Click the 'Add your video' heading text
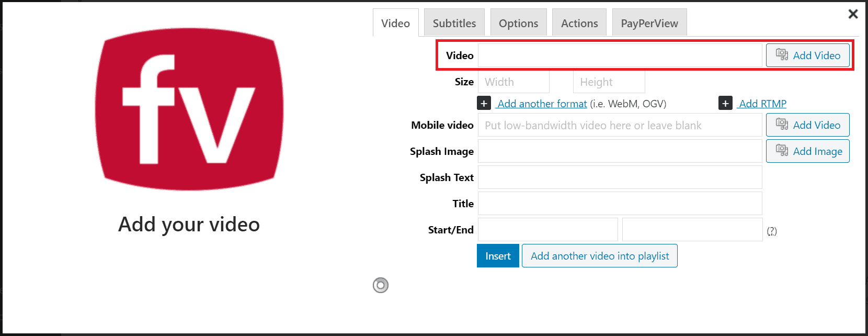Screen dimensions: 868x336 point(189,224)
